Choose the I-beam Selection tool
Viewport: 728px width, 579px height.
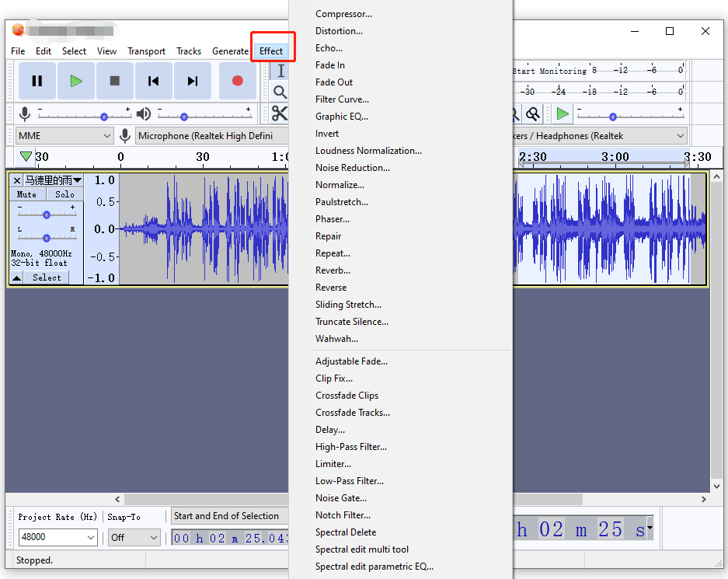pos(280,71)
